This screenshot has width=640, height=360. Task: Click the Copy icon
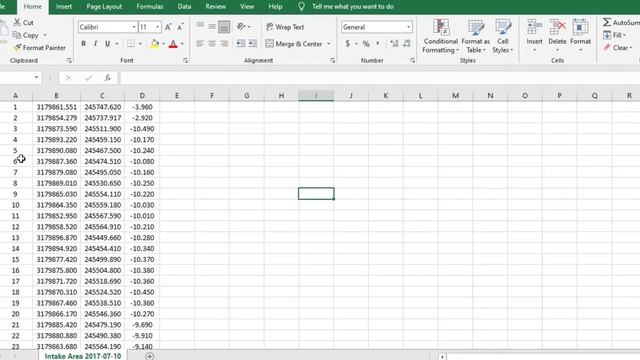pyautogui.click(x=17, y=35)
